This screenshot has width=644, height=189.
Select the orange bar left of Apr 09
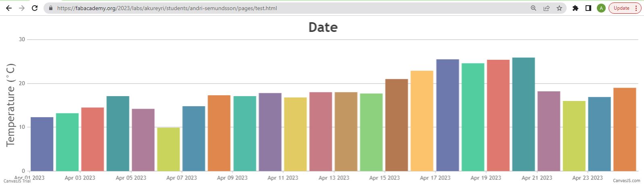[219, 133]
